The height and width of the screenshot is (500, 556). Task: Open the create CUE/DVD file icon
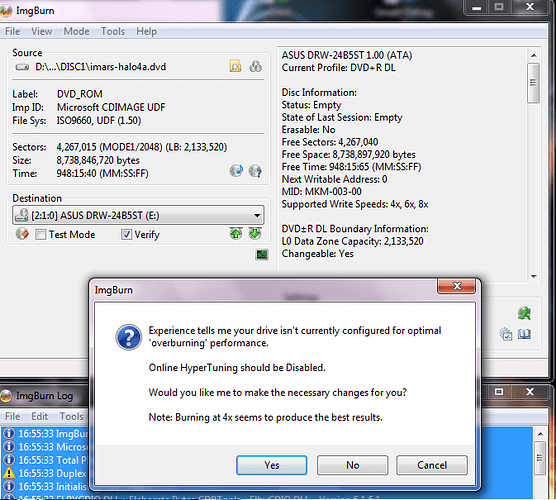[255, 66]
